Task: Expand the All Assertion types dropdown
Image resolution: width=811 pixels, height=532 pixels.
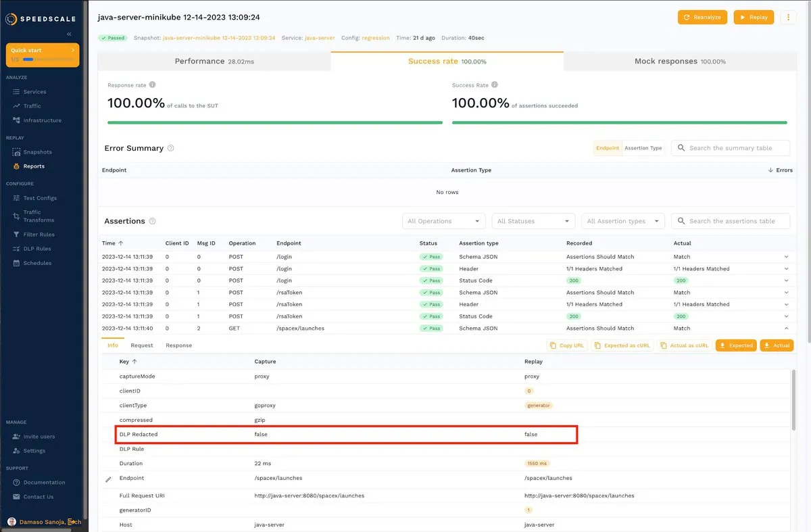Action: (x=622, y=221)
